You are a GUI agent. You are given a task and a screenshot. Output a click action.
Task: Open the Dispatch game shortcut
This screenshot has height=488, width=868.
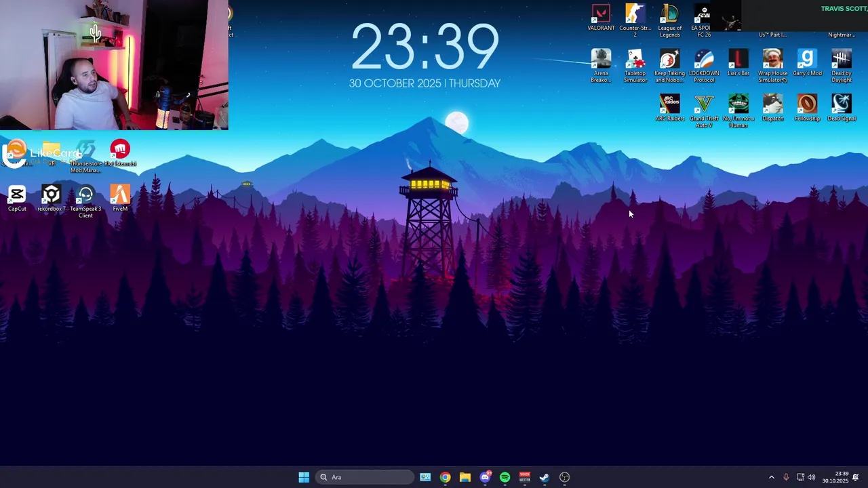coord(772,108)
